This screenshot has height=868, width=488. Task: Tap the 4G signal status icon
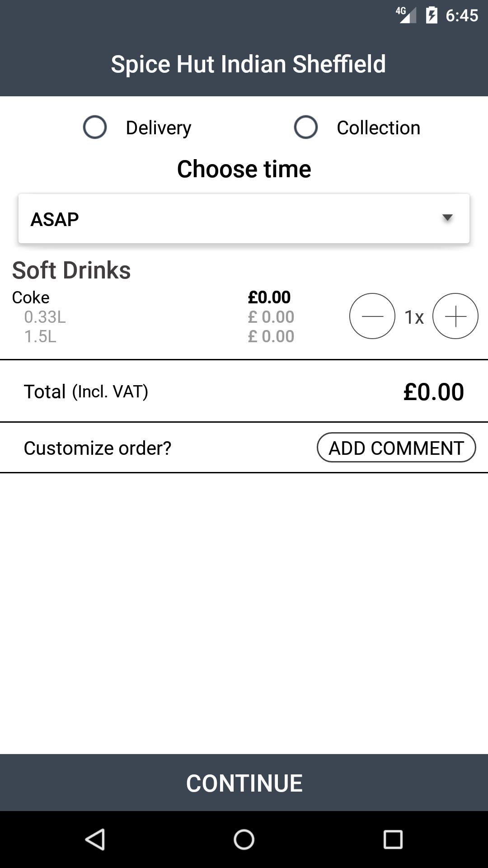(x=406, y=15)
